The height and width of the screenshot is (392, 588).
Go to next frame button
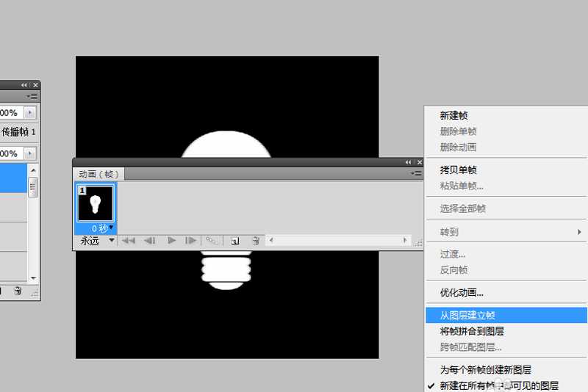click(190, 240)
